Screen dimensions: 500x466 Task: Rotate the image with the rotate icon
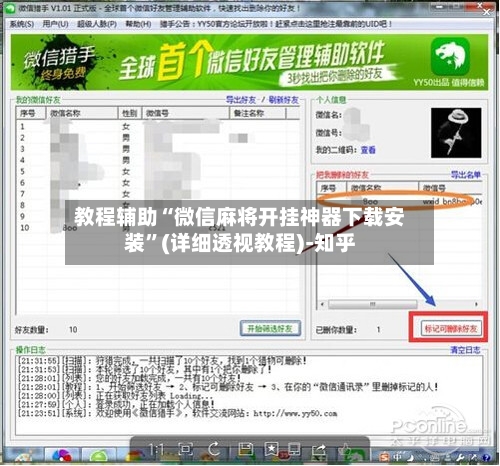pos(214,449)
